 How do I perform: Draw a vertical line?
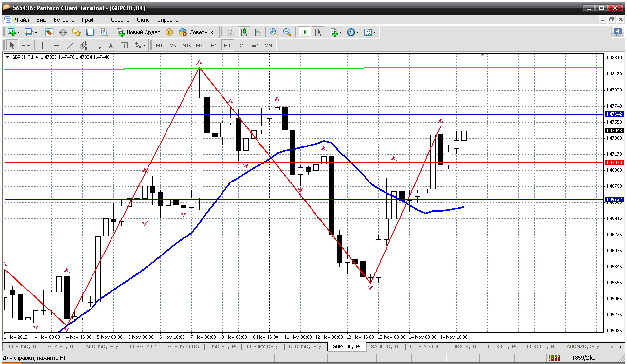[x=43, y=45]
